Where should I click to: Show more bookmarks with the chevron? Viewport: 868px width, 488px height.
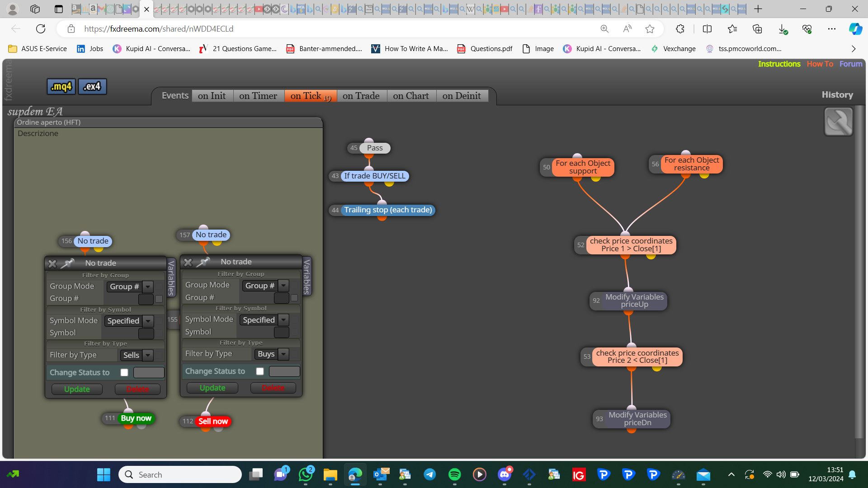point(854,49)
